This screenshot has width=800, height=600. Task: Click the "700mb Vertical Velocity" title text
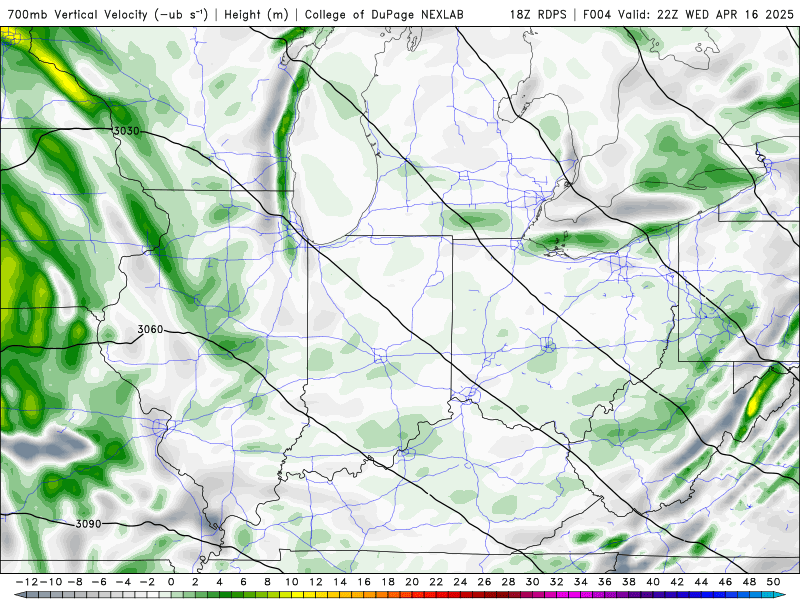pyautogui.click(x=78, y=15)
